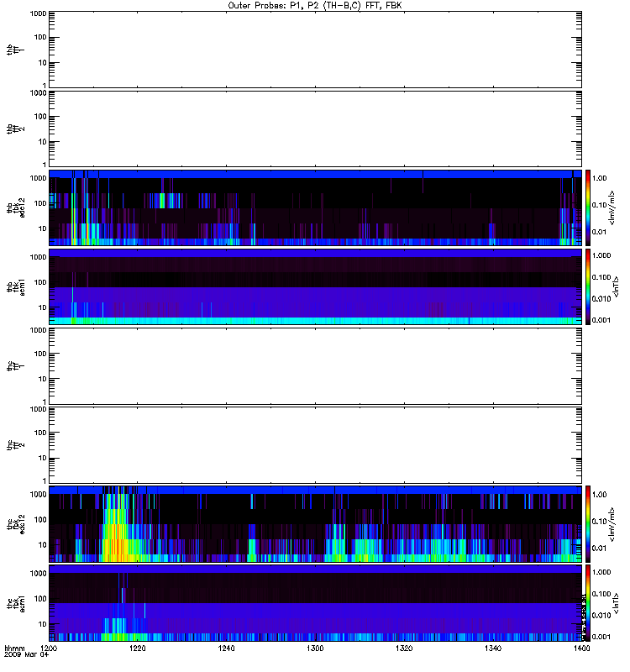Click the 10 y-axis label of thc fff 1 panel
The image size is (630, 672).
(43, 379)
